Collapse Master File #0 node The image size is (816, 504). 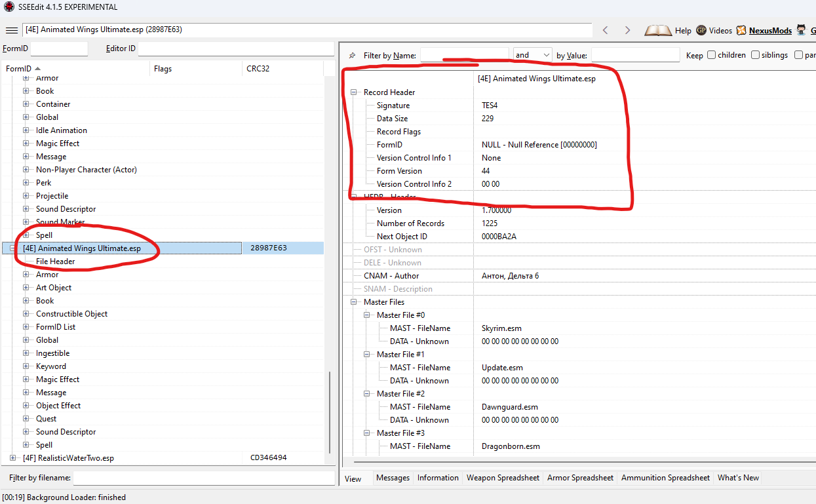coord(368,315)
